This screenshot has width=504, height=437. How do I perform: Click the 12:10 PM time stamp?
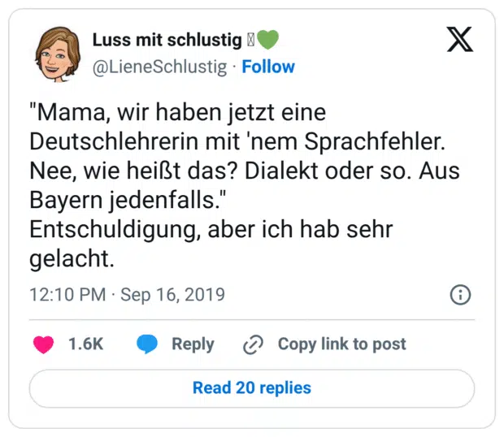(67, 294)
